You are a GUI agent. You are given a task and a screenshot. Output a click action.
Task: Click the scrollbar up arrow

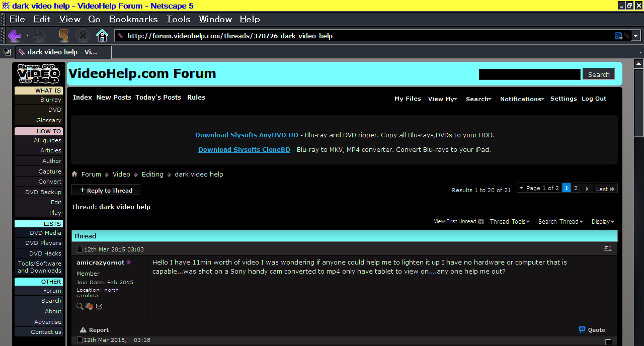point(639,64)
